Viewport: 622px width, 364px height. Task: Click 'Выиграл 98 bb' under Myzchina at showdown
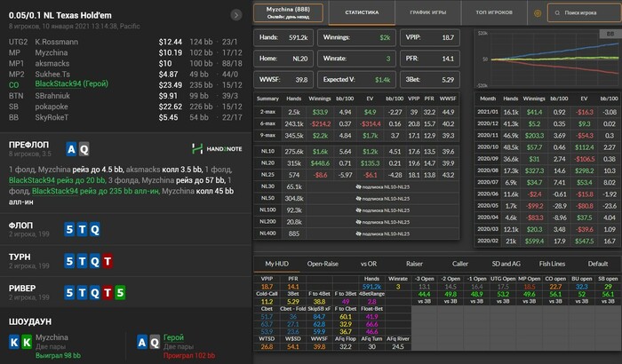tap(58, 356)
